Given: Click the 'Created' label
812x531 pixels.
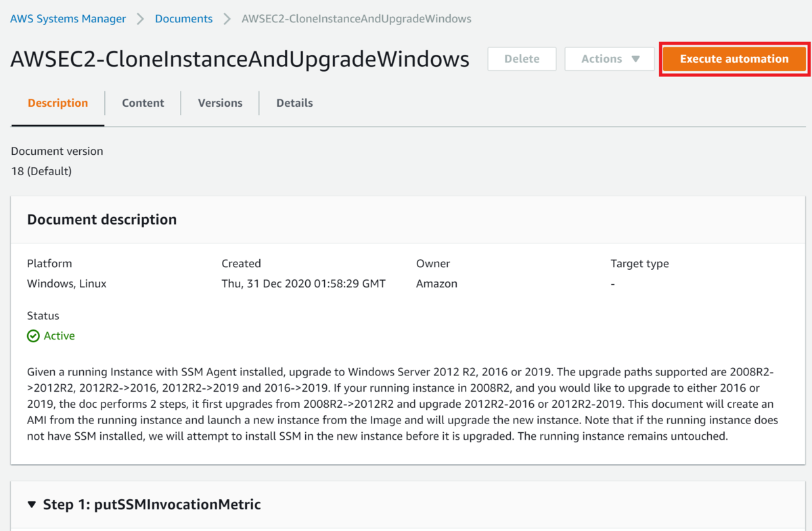Looking at the screenshot, I should pos(241,263).
